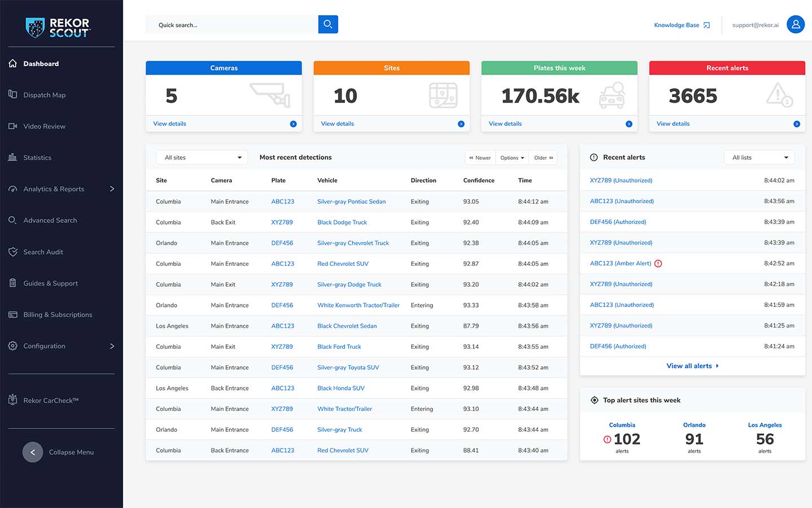Click the Amber Alert warning icon for ABC123
812x508 pixels.
[x=657, y=263]
